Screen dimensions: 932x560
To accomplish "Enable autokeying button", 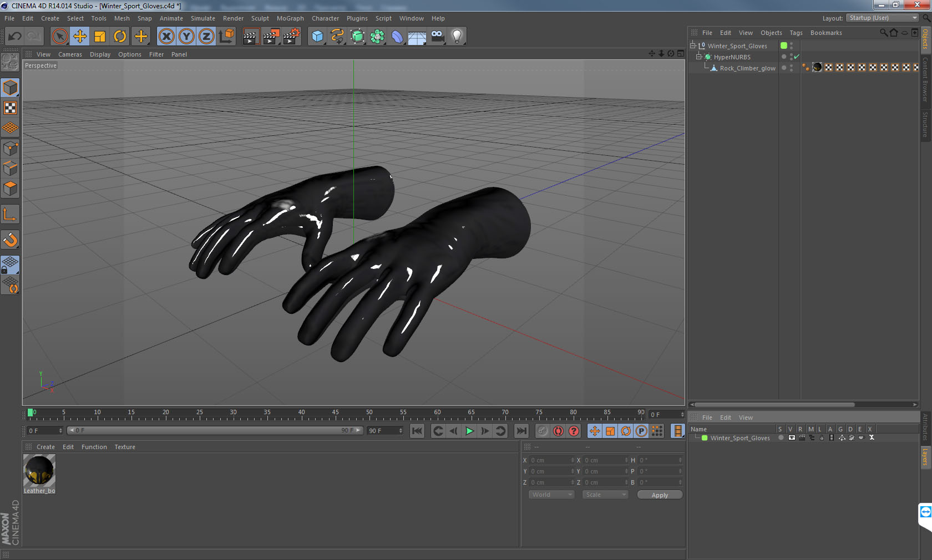I will click(558, 431).
